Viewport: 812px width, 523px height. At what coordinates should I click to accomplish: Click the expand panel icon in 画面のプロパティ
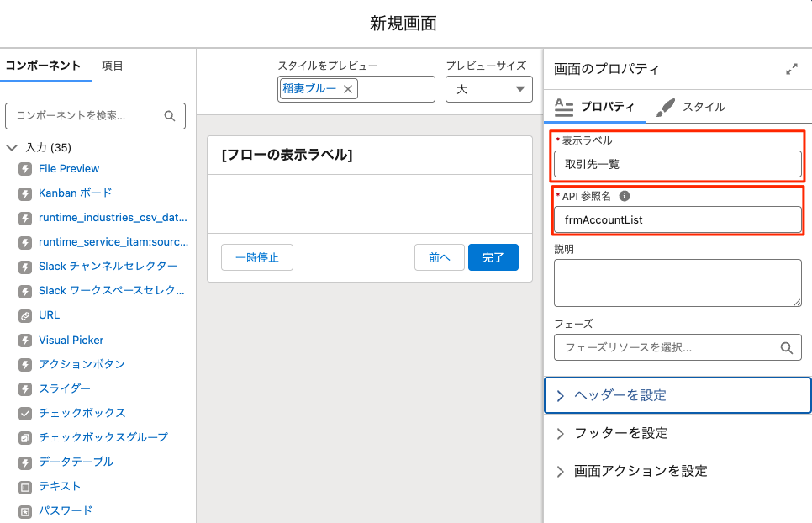[791, 70]
